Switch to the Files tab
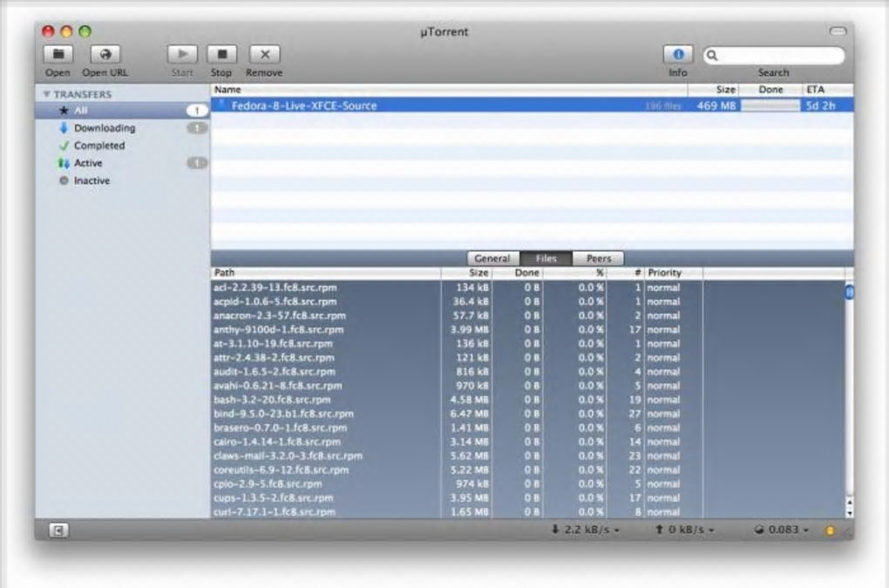 [x=546, y=259]
